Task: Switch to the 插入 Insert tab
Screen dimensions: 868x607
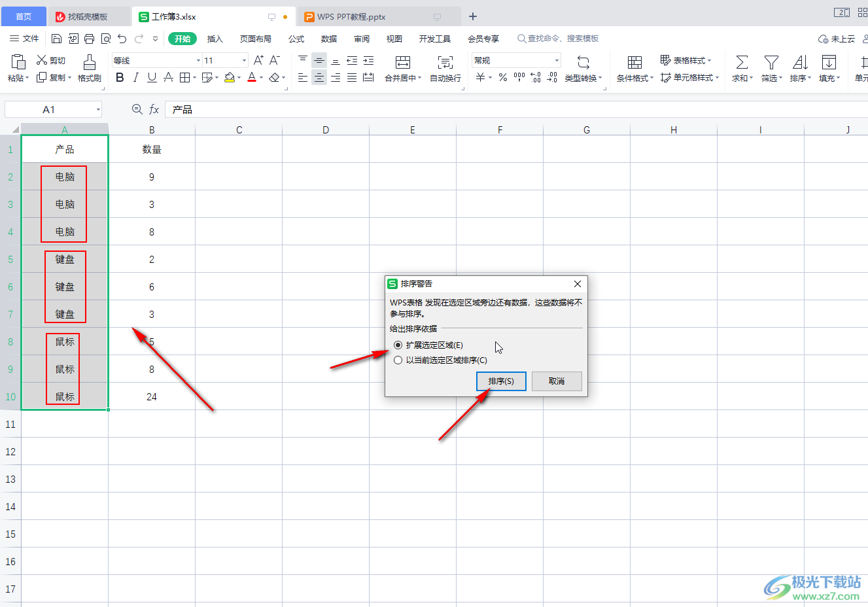Action: click(215, 39)
